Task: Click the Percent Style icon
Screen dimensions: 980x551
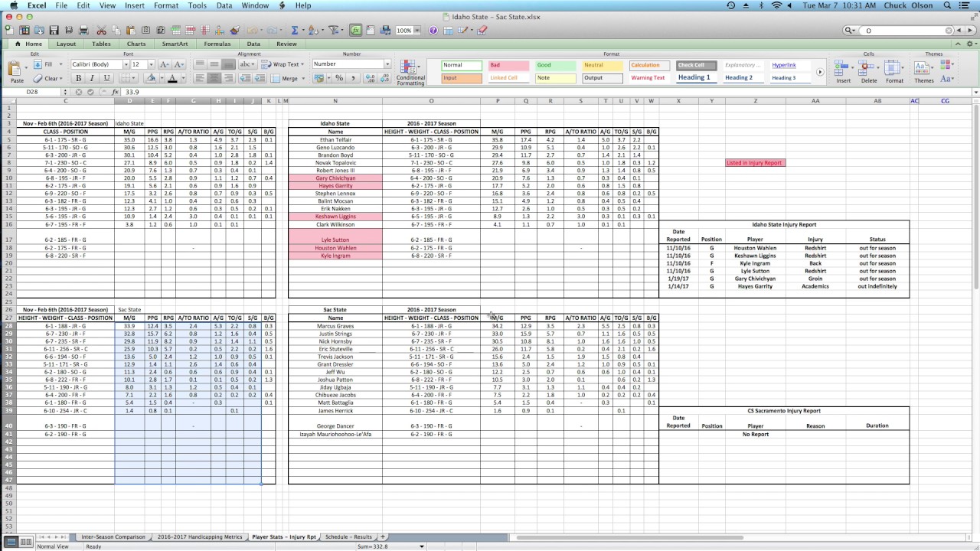Action: [x=339, y=78]
